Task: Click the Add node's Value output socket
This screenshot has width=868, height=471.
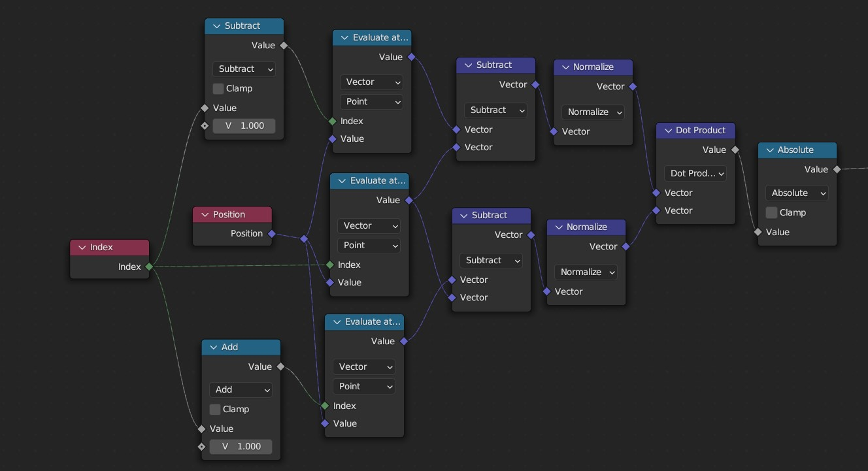Action: pyautogui.click(x=281, y=366)
